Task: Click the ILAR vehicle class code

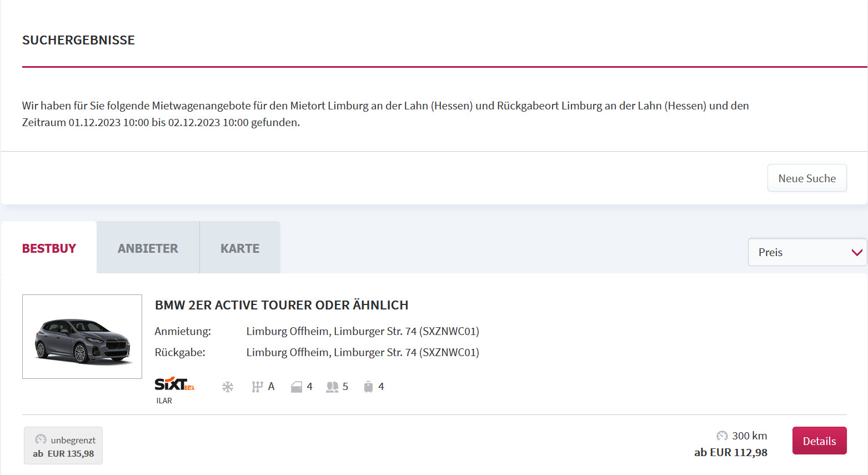Action: [x=164, y=401]
